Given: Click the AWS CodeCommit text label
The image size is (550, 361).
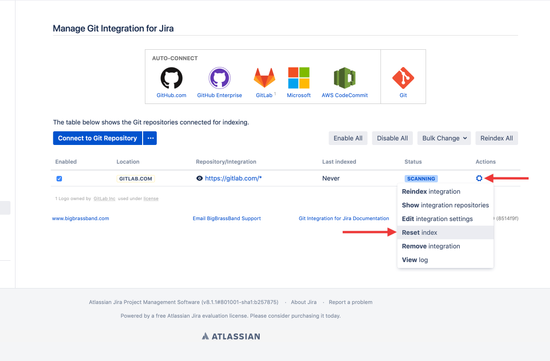Looking at the screenshot, I should [x=345, y=95].
